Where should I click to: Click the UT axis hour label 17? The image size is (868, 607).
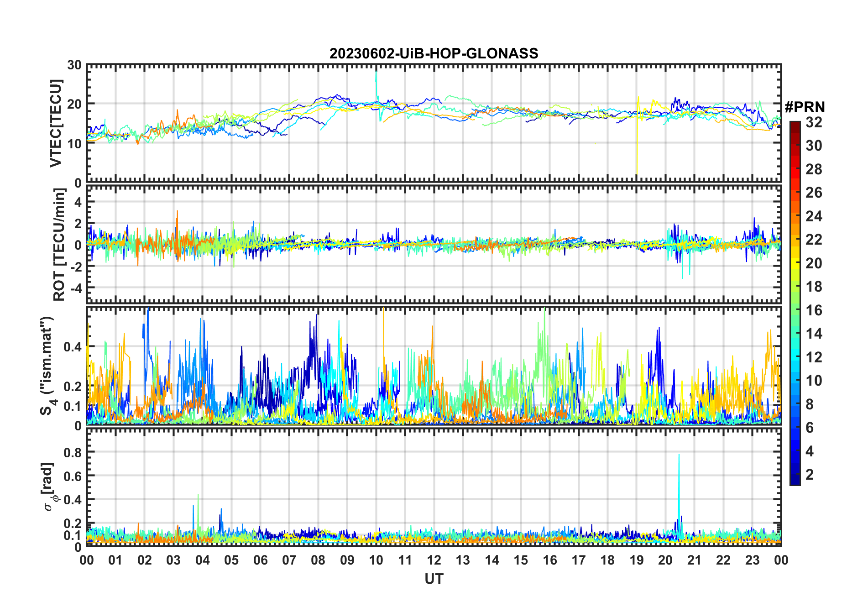coord(579,560)
